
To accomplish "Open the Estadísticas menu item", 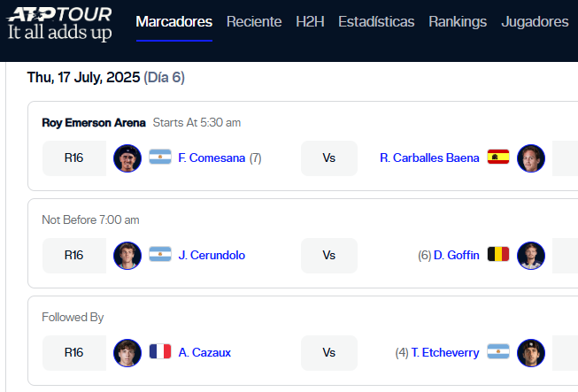I will pyautogui.click(x=376, y=22).
